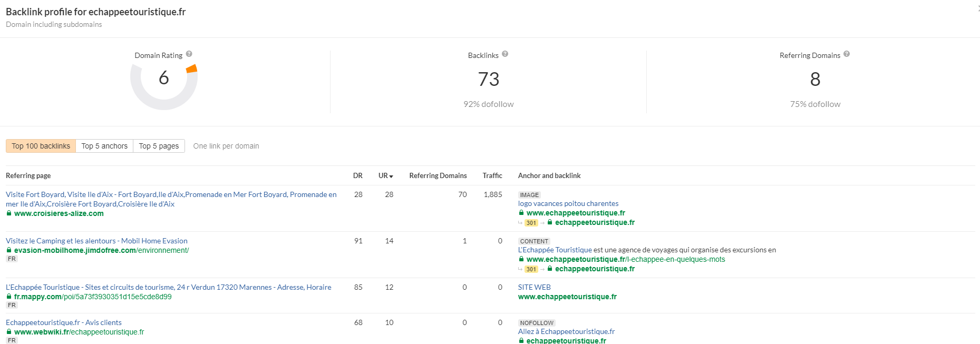
Task: Open www.webwiki.fr/echappeetouristique.fr URL
Action: coord(79,332)
